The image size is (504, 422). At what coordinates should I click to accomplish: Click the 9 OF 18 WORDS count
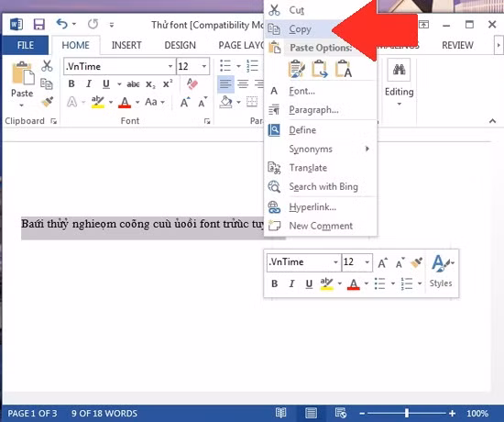tap(104, 414)
